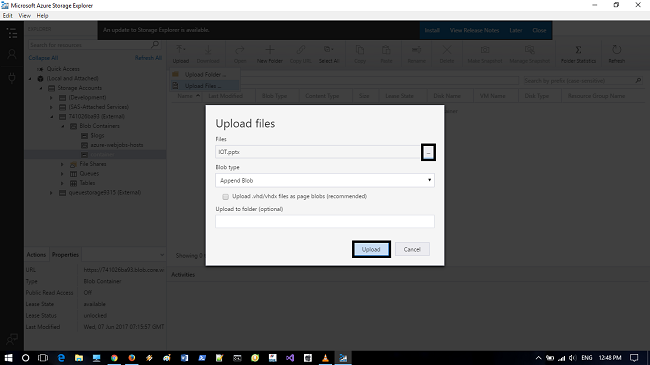Click the Upload button in the dialog
The height and width of the screenshot is (365, 650).
pyautogui.click(x=371, y=249)
